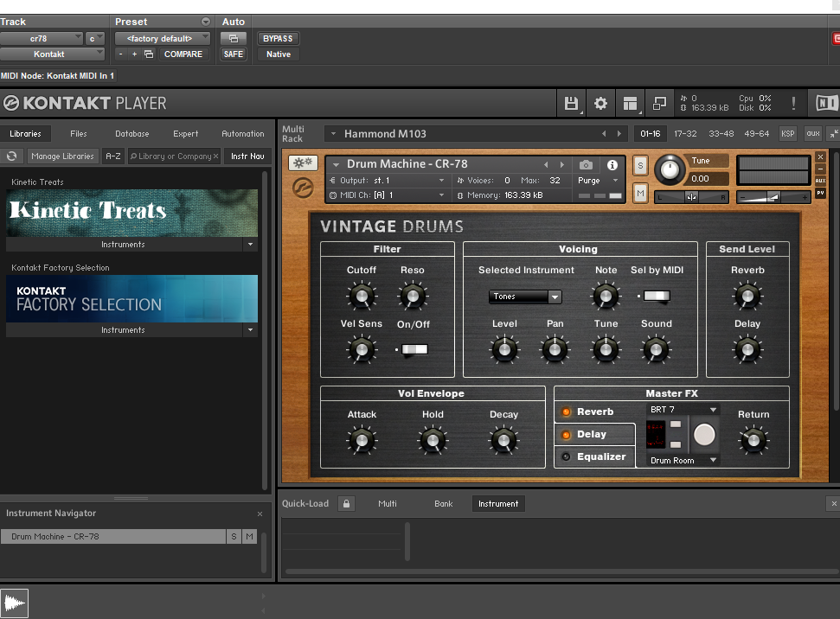
Task: Click the plugin window target icon in Auto section
Action: [234, 39]
